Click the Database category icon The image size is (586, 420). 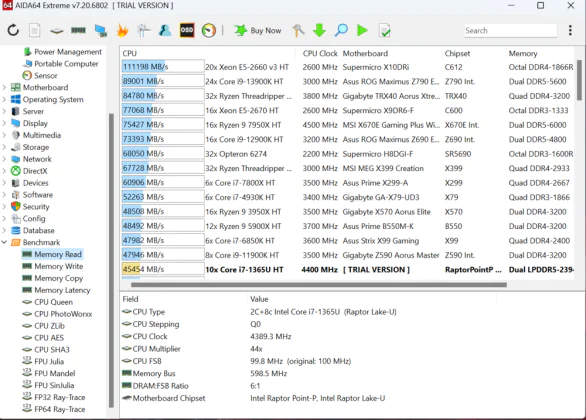tap(15, 231)
